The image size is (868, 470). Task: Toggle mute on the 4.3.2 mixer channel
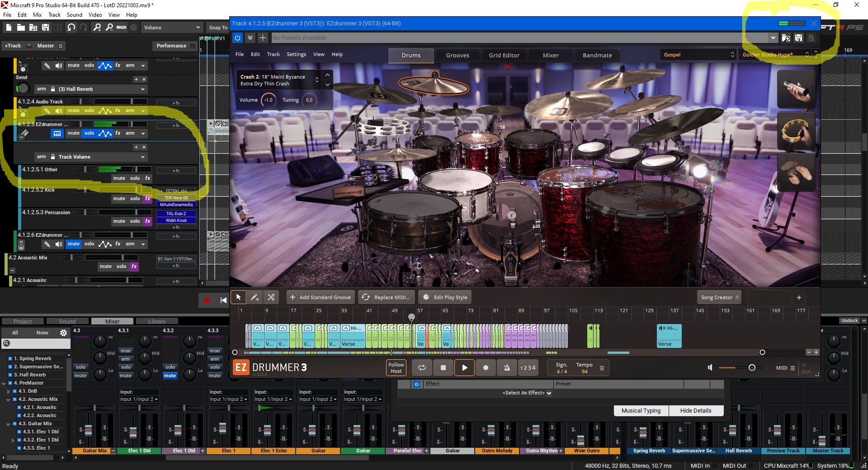(x=170, y=376)
